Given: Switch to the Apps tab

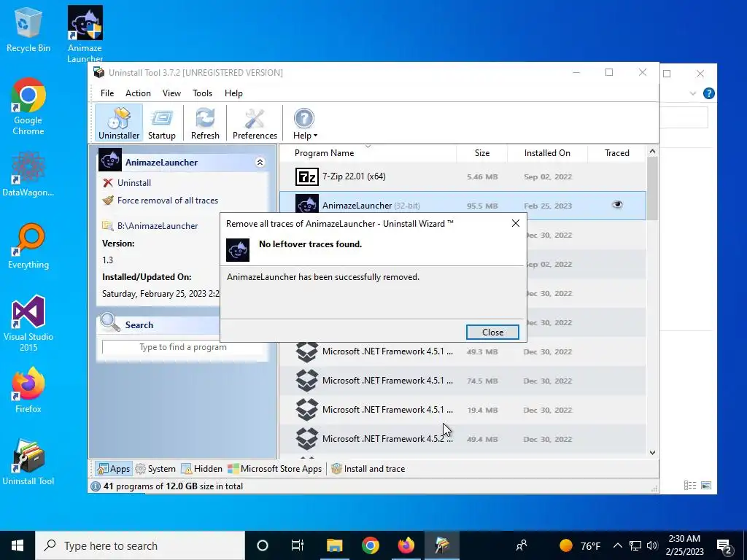Looking at the screenshot, I should click(113, 469).
